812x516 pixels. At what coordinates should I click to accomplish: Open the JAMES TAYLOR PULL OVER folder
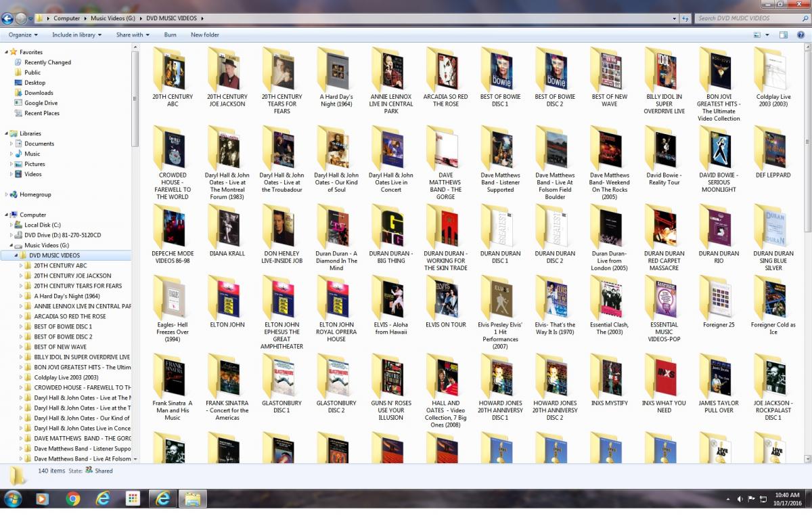[x=719, y=383]
